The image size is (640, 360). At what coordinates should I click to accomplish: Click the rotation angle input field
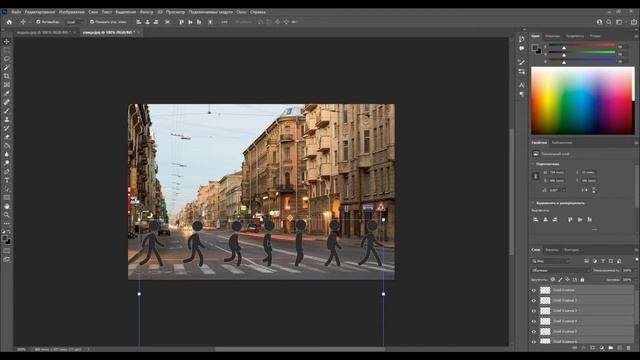(556, 190)
